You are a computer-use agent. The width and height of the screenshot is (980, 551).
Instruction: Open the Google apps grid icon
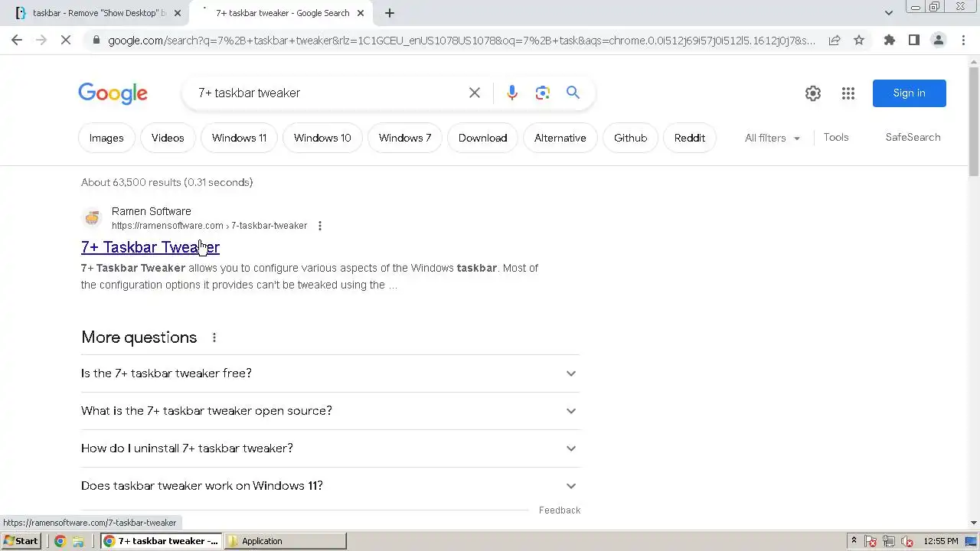(x=848, y=93)
